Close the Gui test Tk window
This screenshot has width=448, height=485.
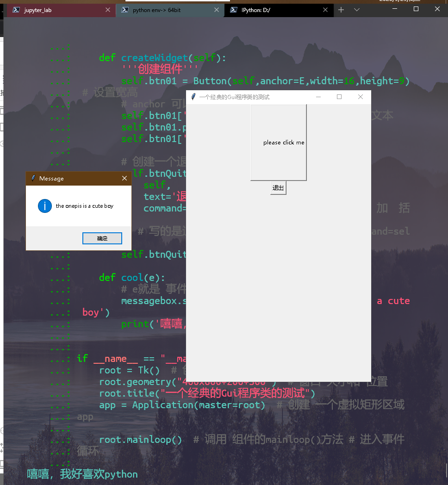pyautogui.click(x=361, y=97)
